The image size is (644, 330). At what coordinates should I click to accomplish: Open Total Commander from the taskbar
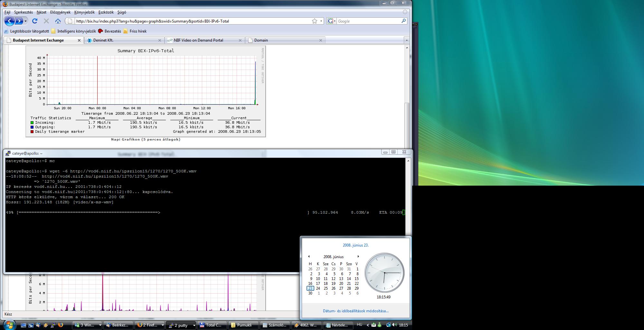click(211, 325)
